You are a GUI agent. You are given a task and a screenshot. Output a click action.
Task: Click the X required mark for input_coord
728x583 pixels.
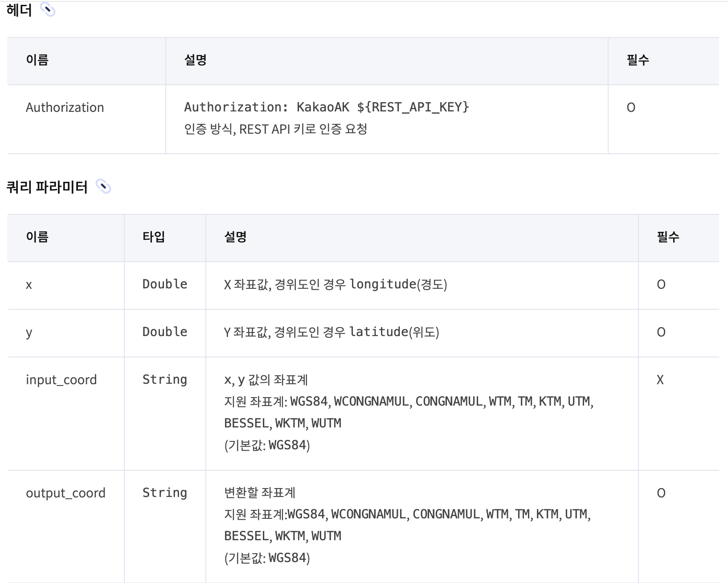click(660, 380)
